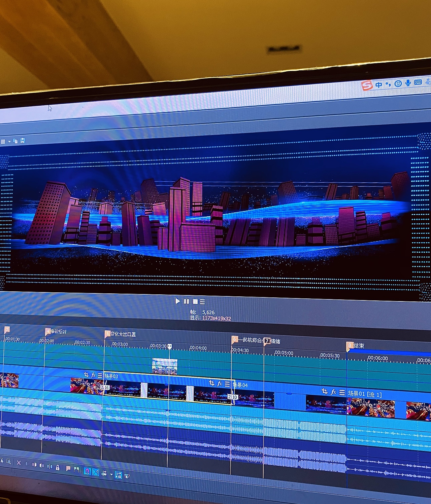This screenshot has width=431, height=504.
Task: Click the 00:04:00 label on the time ruler
Action: click(198, 348)
